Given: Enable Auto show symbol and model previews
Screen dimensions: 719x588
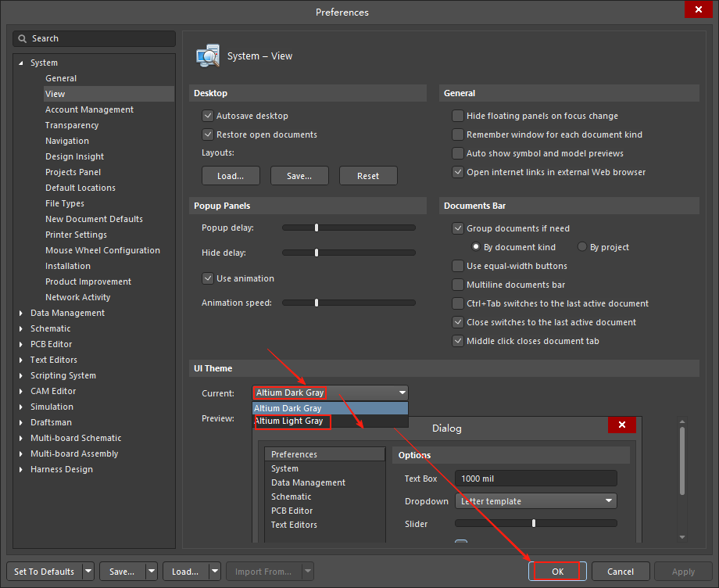Looking at the screenshot, I should (458, 153).
